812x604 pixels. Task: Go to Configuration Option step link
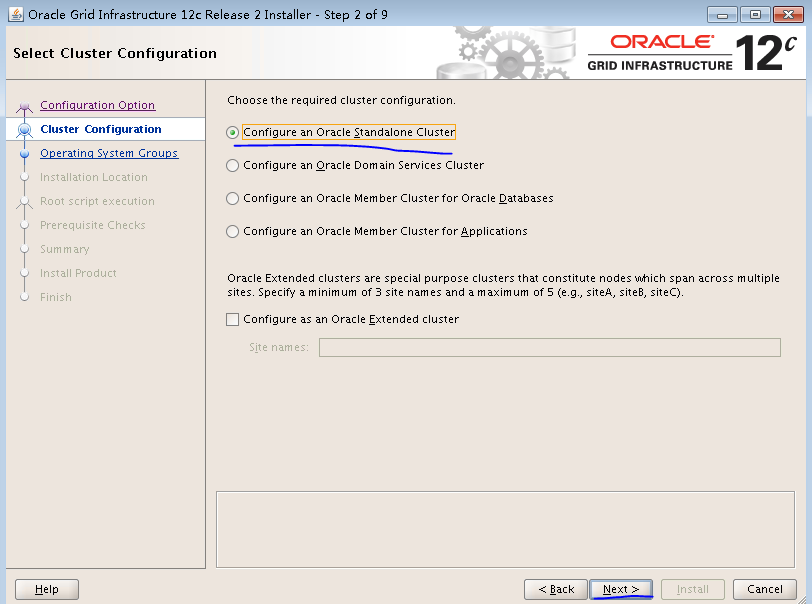click(97, 105)
